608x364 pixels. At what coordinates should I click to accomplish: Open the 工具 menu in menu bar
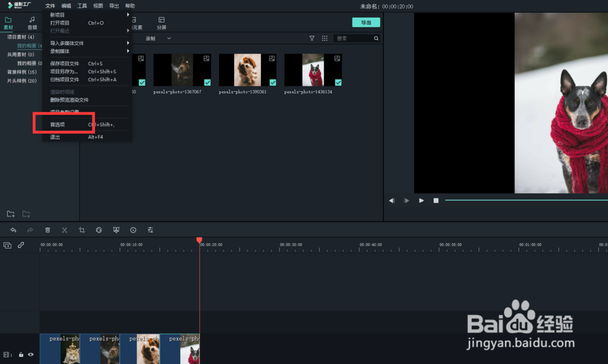pyautogui.click(x=82, y=6)
